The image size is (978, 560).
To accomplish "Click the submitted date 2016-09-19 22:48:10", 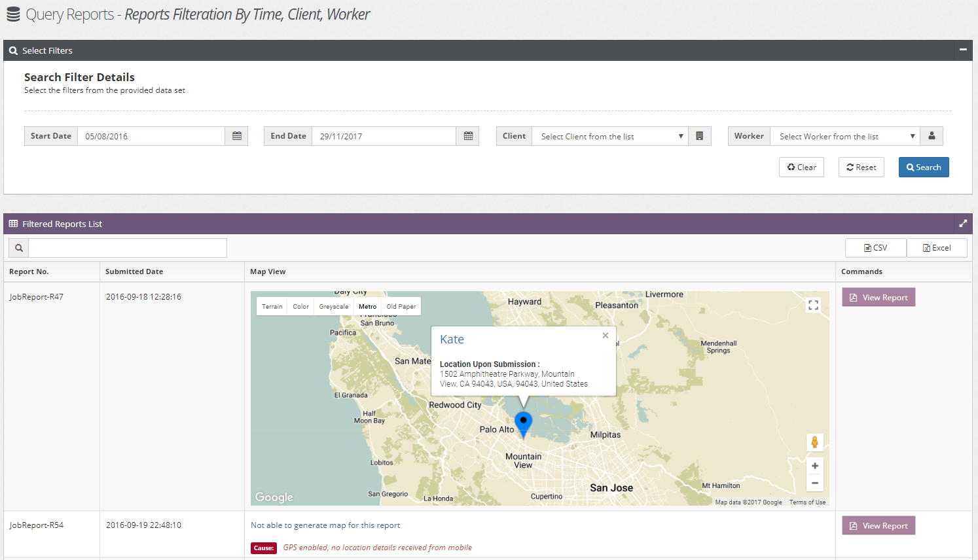I will [x=143, y=525].
